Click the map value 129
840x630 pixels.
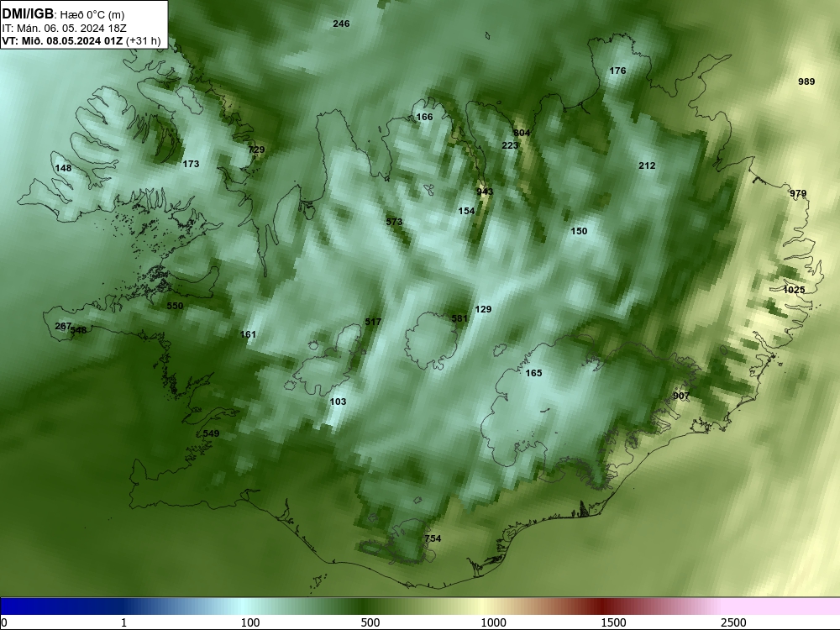click(x=483, y=309)
